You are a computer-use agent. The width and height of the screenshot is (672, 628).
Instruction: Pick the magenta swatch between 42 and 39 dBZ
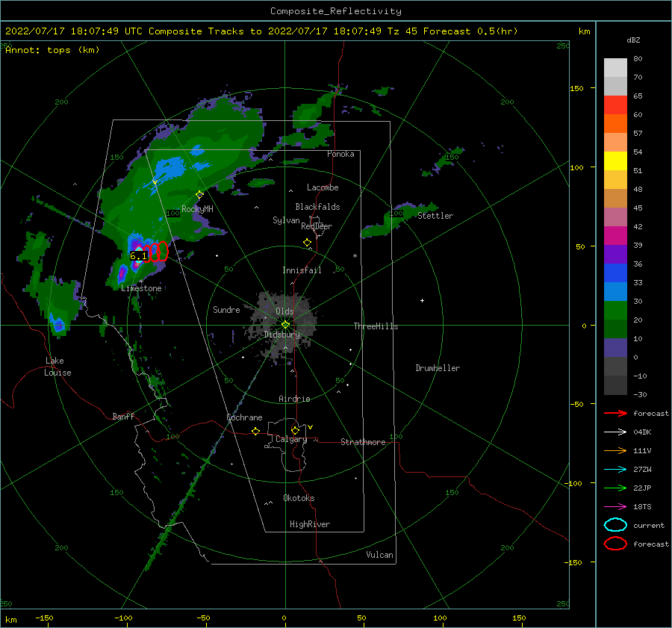[x=615, y=236]
